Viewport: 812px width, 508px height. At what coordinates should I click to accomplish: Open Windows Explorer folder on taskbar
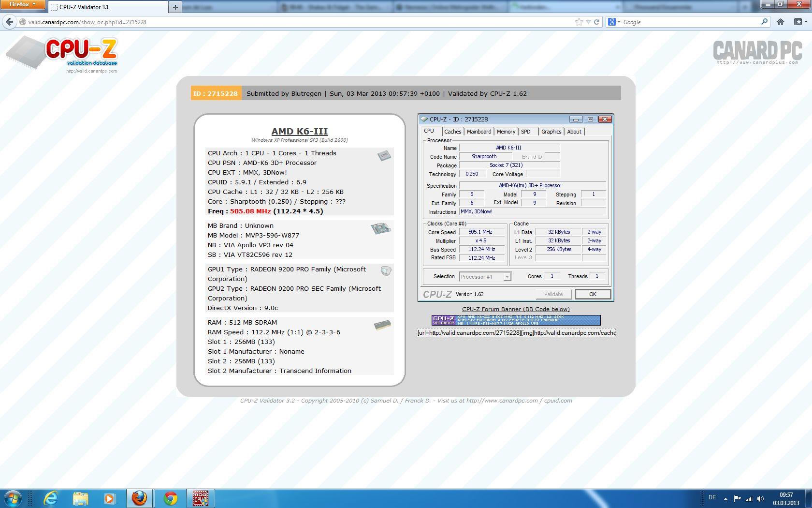click(x=80, y=498)
